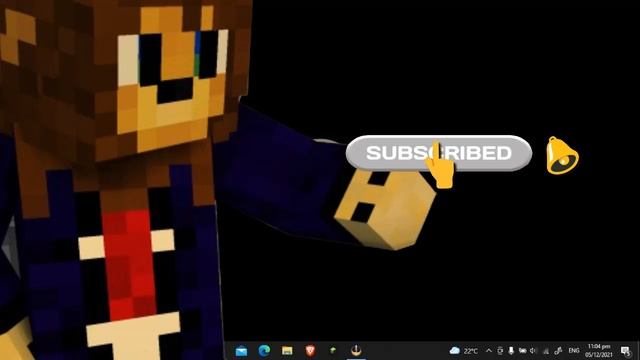Image resolution: width=640 pixels, height=360 pixels.
Task: Open the green arrow app in the taskbar
Action: point(333,350)
